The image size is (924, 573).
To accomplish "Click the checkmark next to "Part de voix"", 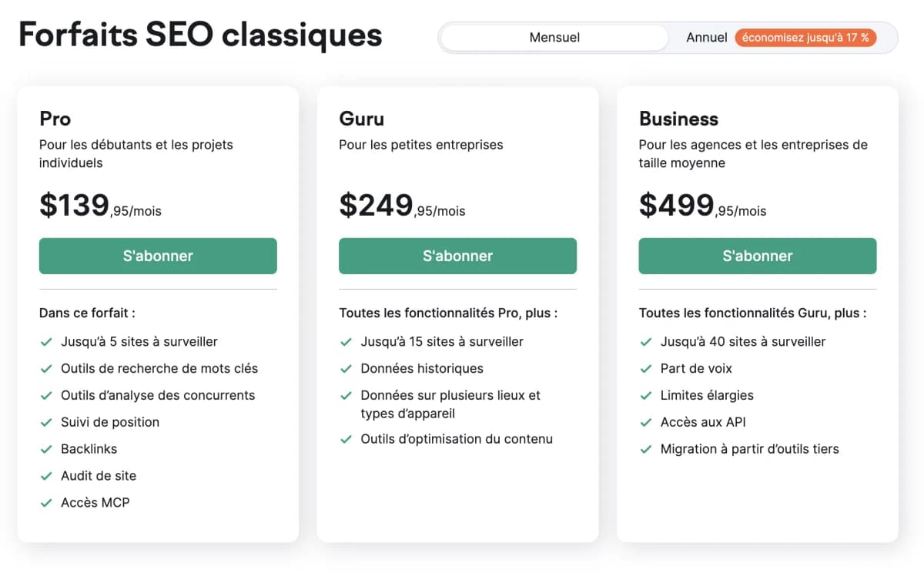I will point(646,368).
